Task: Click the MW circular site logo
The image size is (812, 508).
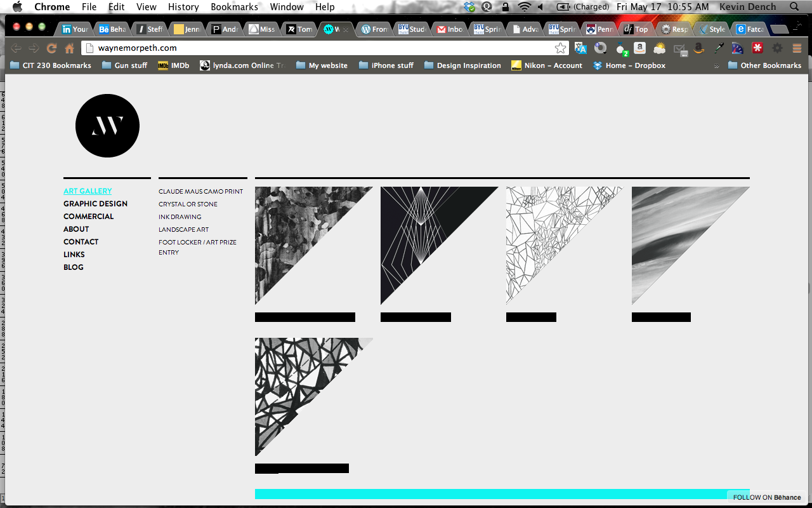Action: (x=107, y=126)
